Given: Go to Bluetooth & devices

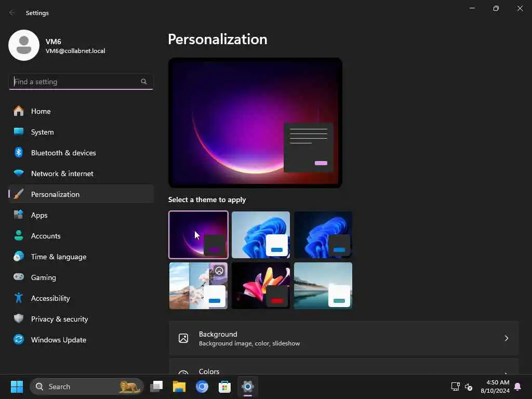Looking at the screenshot, I should click(x=81, y=153).
